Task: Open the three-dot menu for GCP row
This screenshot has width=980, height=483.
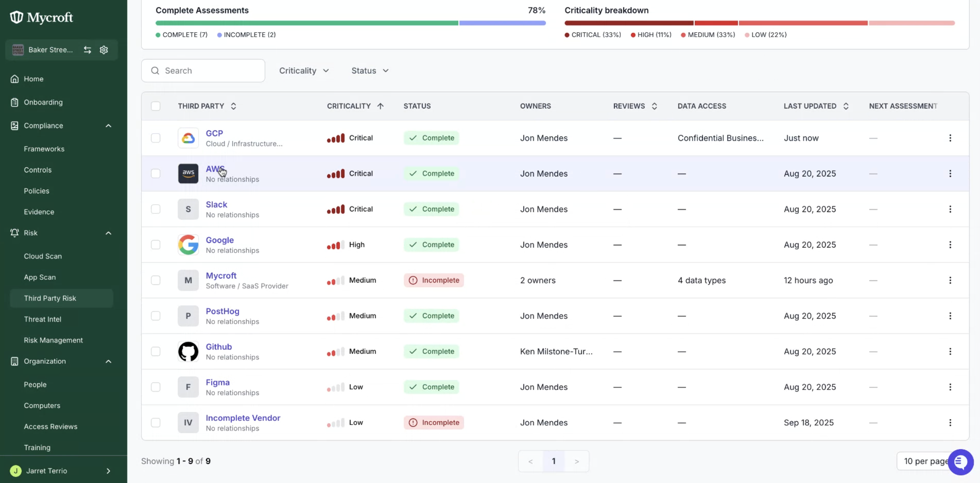Action: (950, 138)
